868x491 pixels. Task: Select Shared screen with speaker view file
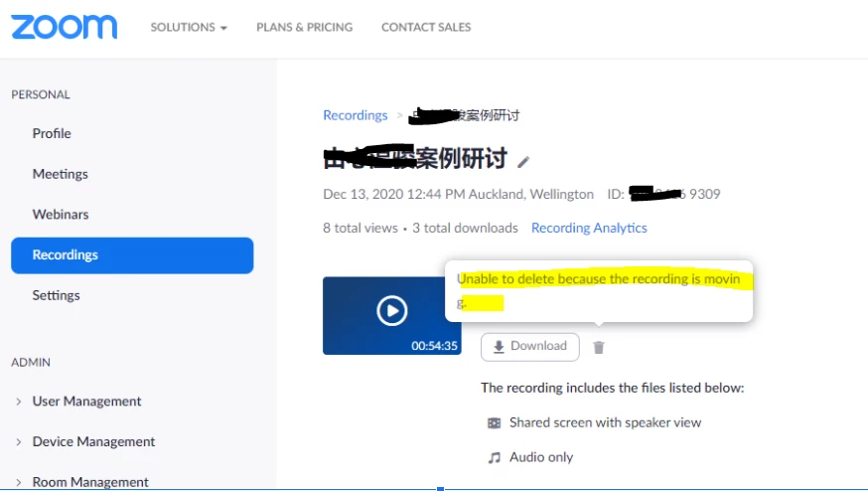(605, 422)
